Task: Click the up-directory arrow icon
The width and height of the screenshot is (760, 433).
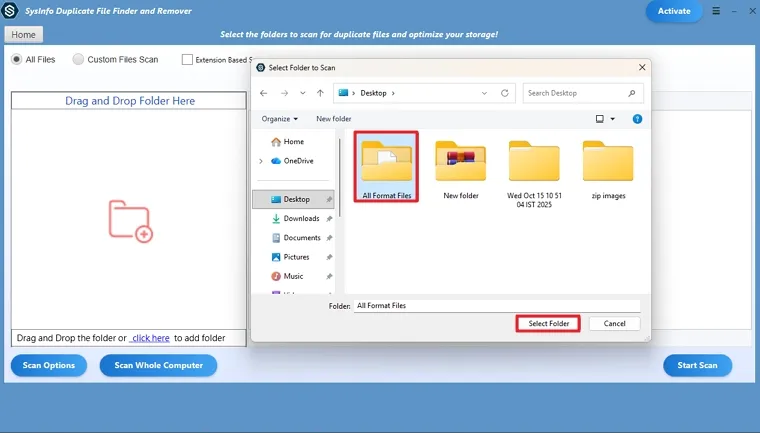Action: tap(320, 93)
